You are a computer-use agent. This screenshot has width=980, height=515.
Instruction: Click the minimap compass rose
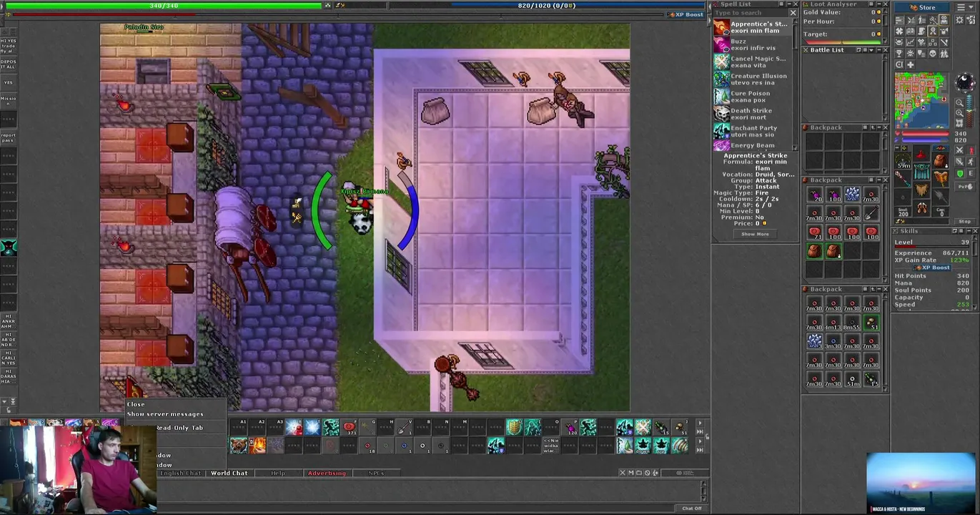[966, 83]
